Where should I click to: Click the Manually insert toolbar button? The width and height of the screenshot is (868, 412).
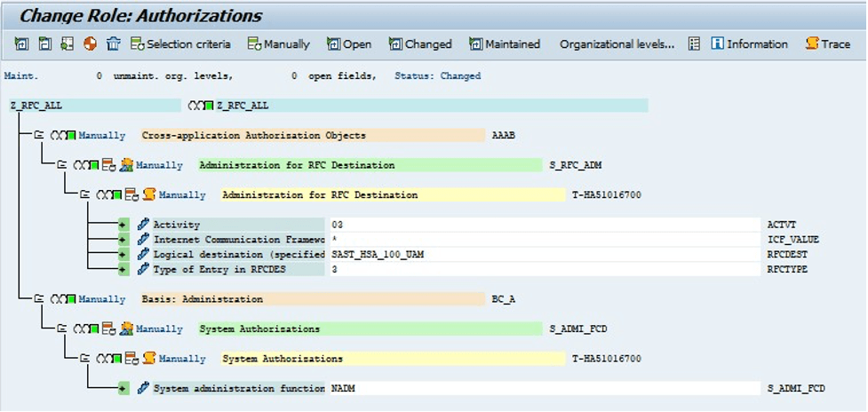tap(278, 44)
